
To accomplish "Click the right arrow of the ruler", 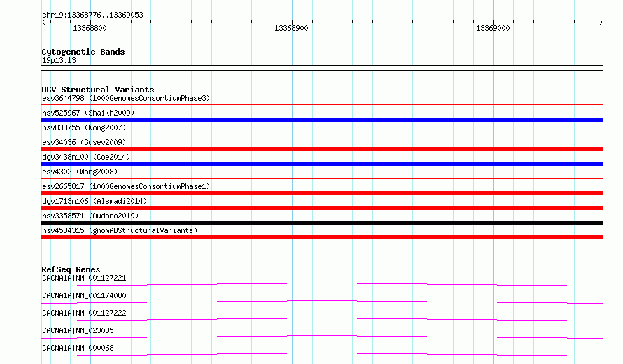I will [x=601, y=22].
